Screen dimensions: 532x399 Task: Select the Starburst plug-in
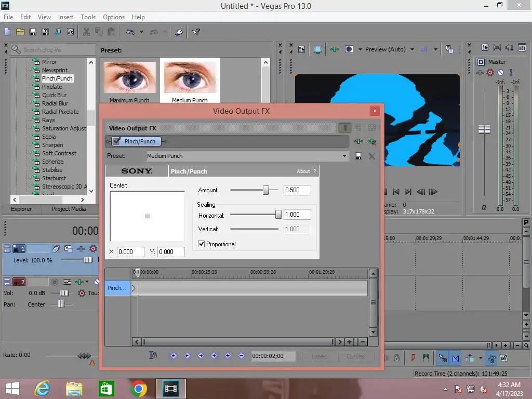coord(54,178)
